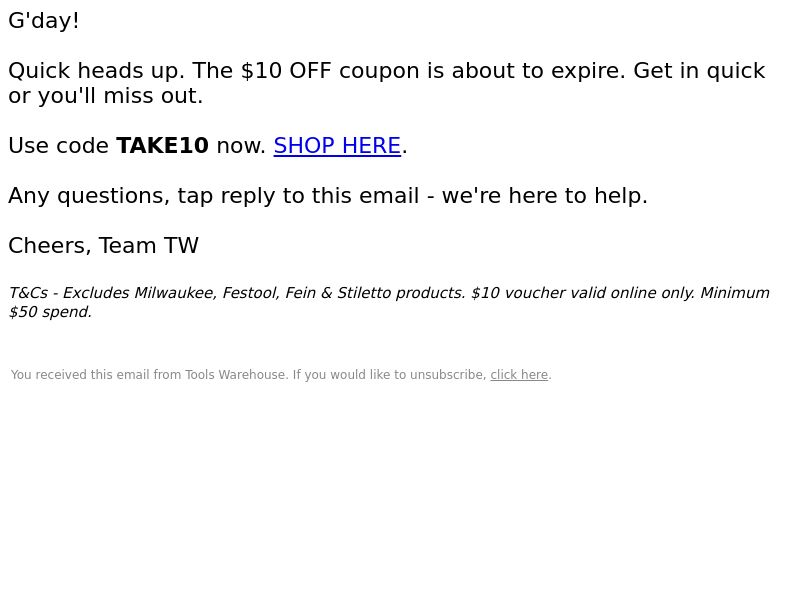The width and height of the screenshot is (800, 600).
Task: Click 'Tools Warehouse' in the footer
Action: click(236, 375)
